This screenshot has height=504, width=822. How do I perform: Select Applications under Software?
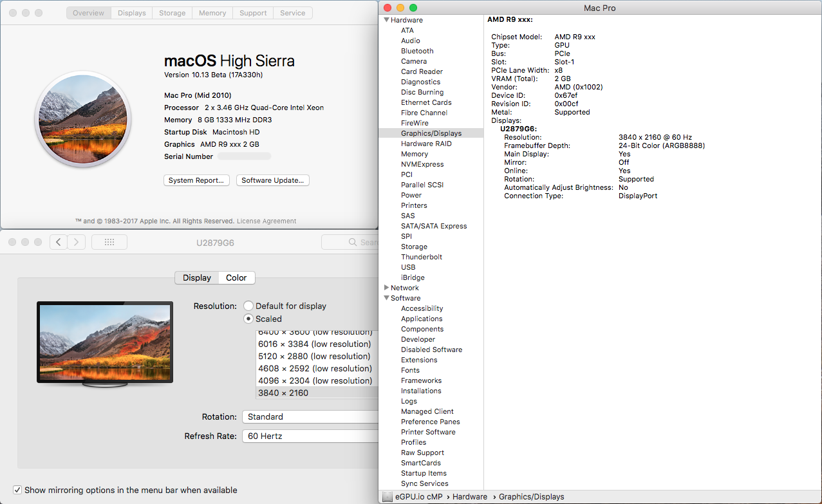pyautogui.click(x=422, y=319)
